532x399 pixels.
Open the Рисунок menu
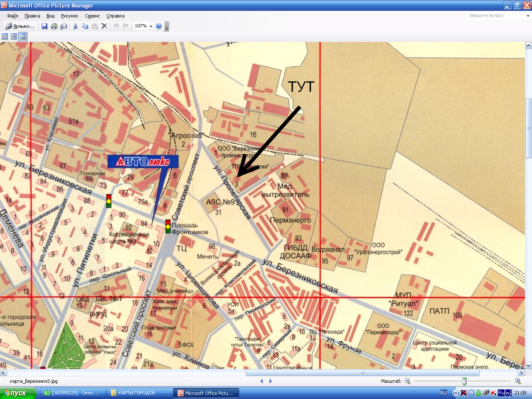69,16
